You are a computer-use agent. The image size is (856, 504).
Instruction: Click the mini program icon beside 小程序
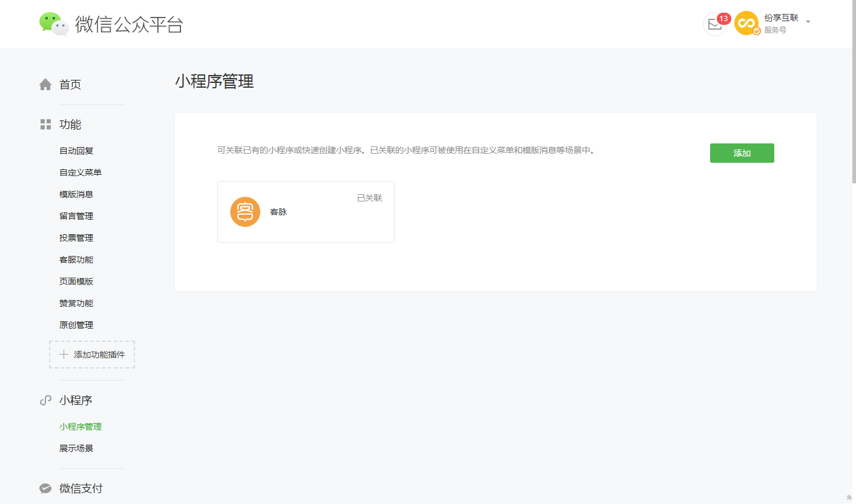[x=45, y=401]
